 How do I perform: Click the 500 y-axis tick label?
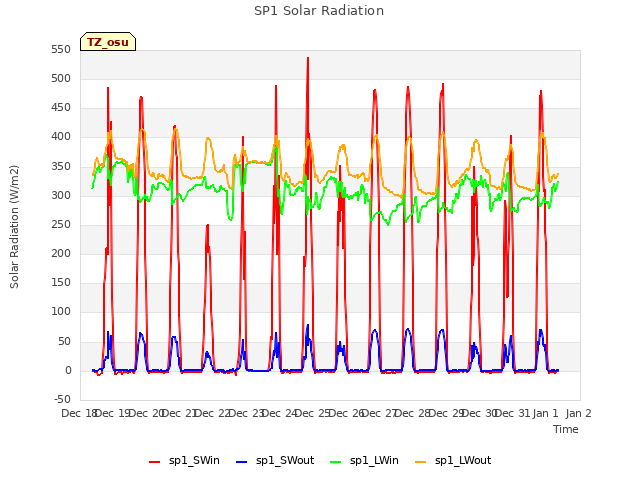[61, 78]
